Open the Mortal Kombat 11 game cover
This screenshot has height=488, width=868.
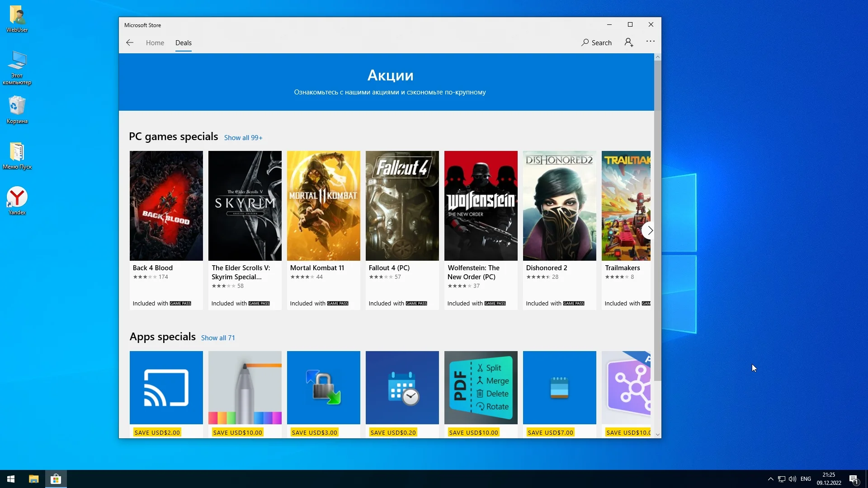pyautogui.click(x=323, y=206)
